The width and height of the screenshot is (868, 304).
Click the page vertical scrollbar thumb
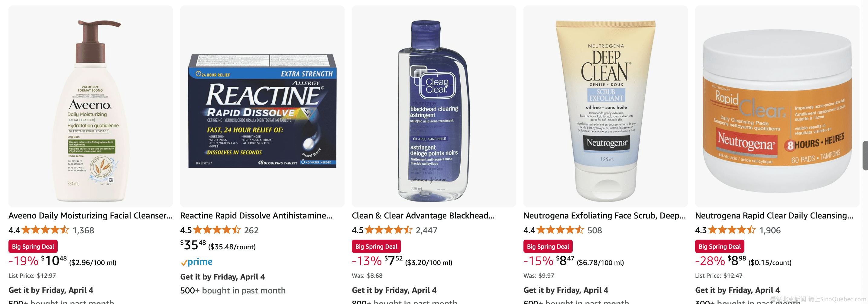[x=865, y=156]
